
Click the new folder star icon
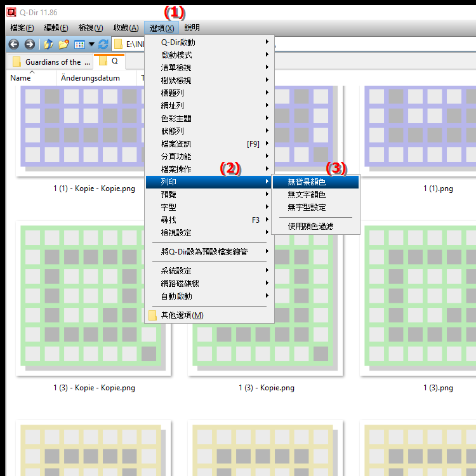(x=63, y=44)
